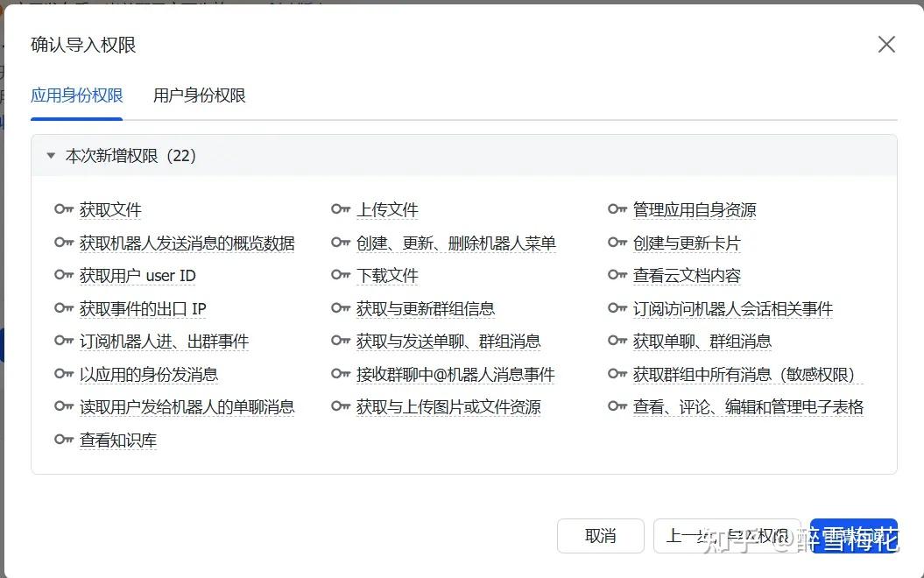Click the key icon next to 查看知识库

point(63,440)
